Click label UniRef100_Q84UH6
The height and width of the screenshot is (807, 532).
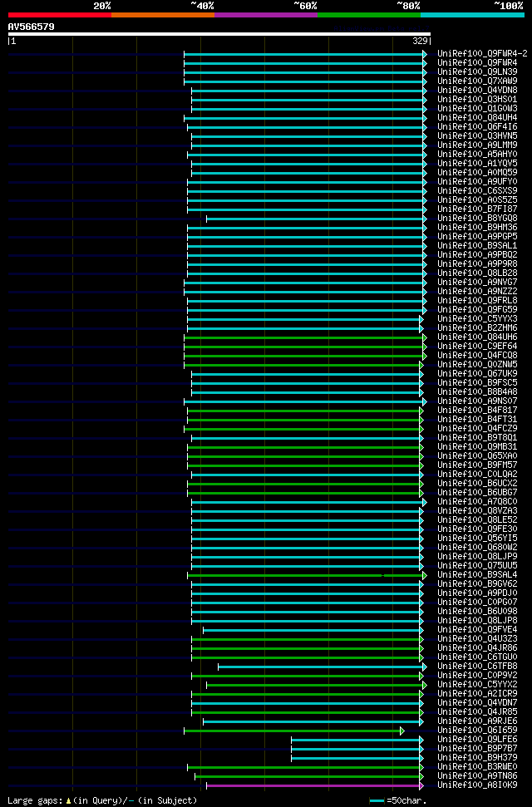pos(477,337)
